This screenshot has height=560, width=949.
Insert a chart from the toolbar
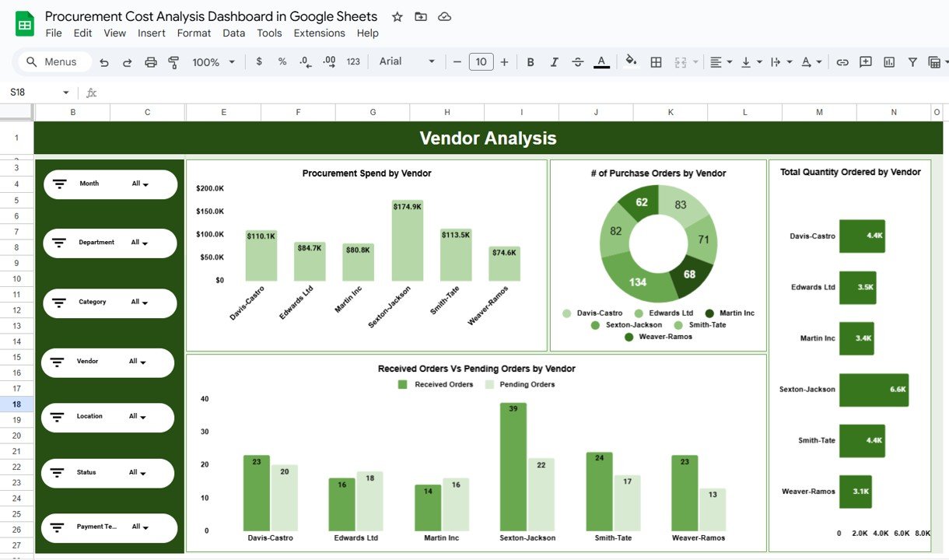[x=888, y=61]
